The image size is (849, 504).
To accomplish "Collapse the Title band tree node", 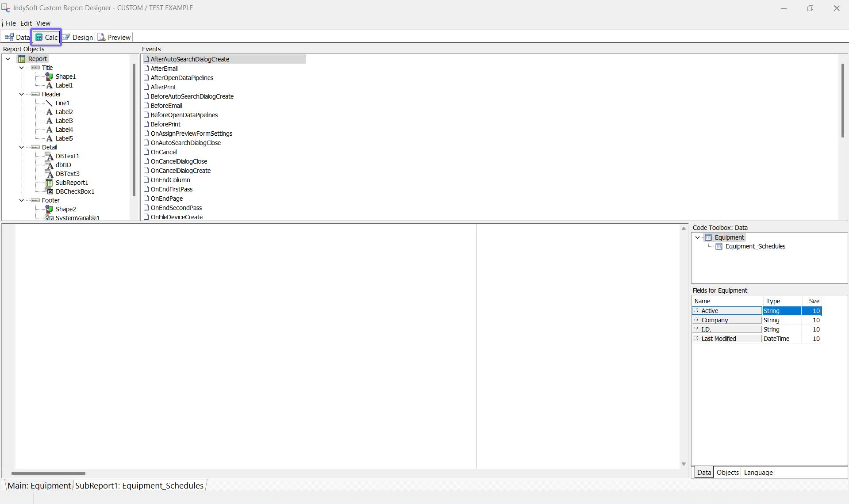I will coord(22,68).
